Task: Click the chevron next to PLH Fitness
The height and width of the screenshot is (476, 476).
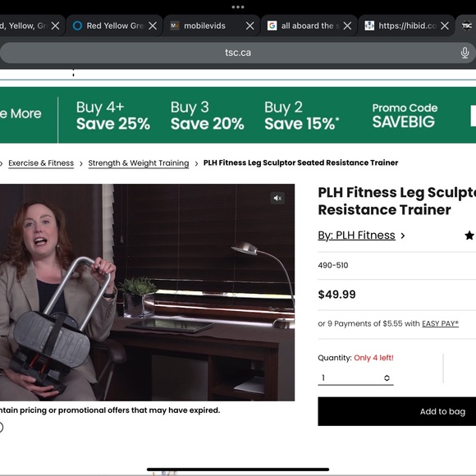Action: 402,236
